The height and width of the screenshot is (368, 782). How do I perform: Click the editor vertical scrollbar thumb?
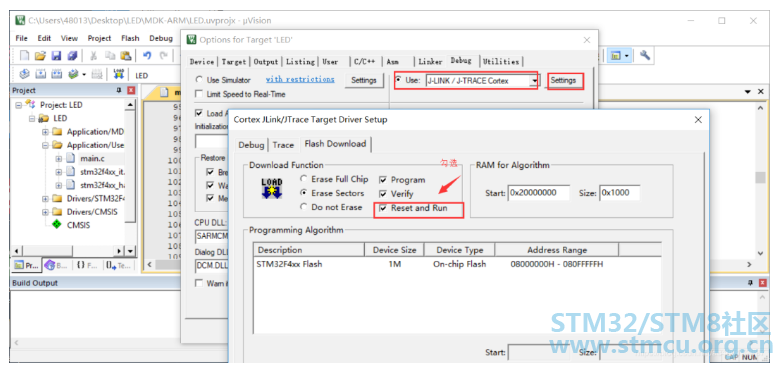click(761, 178)
